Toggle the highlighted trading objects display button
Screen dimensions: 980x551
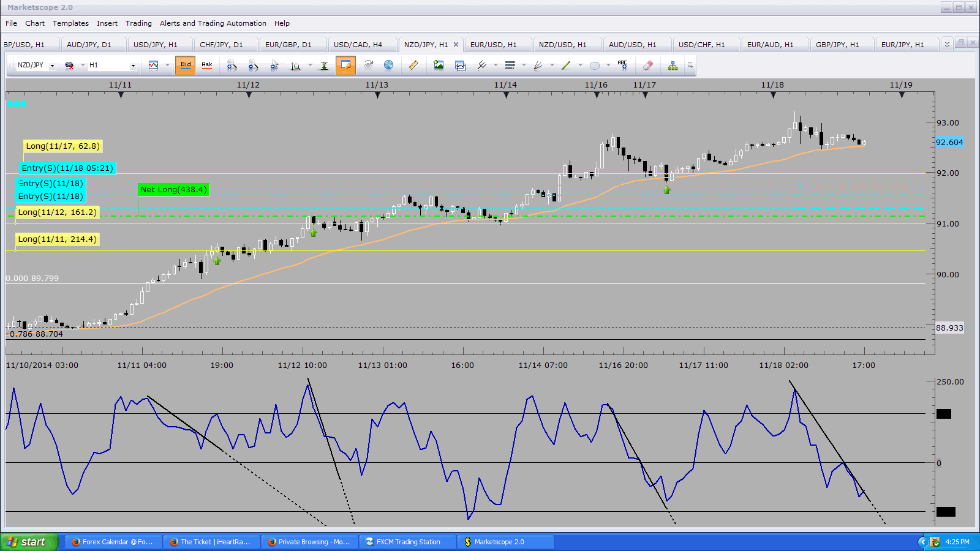coord(345,65)
